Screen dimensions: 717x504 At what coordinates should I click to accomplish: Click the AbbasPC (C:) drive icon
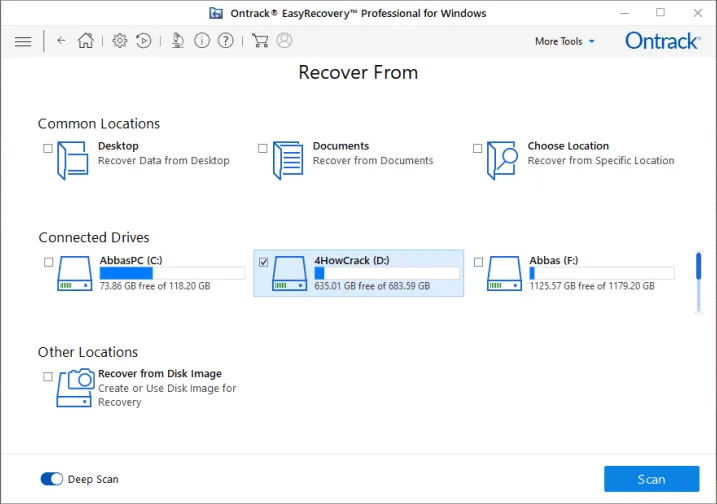coord(75,273)
